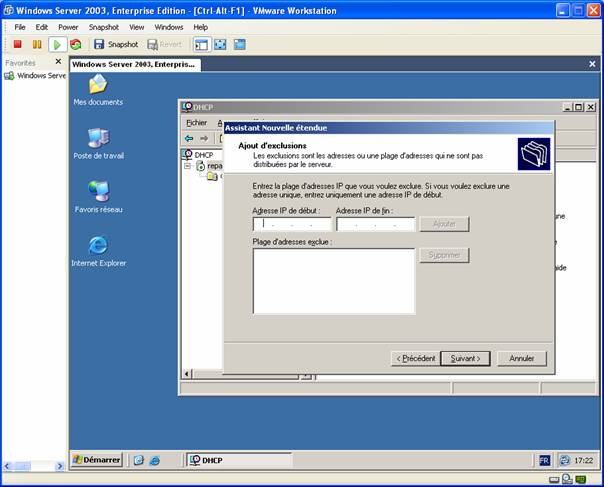Screen dimensions: 604x487
Task: Click the Show Desktop quick launch icon
Action: click(139, 460)
